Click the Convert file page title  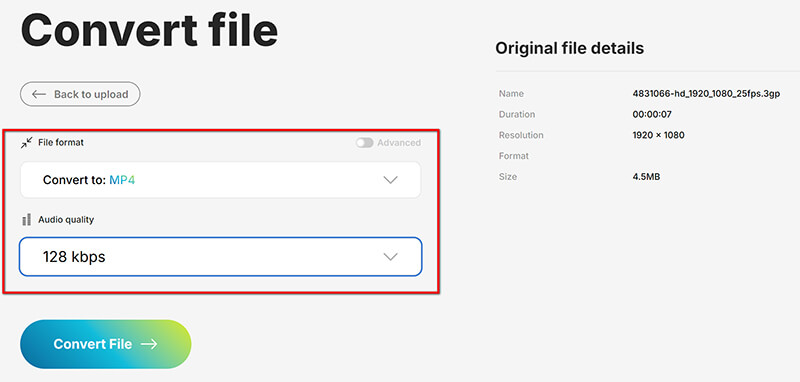149,30
